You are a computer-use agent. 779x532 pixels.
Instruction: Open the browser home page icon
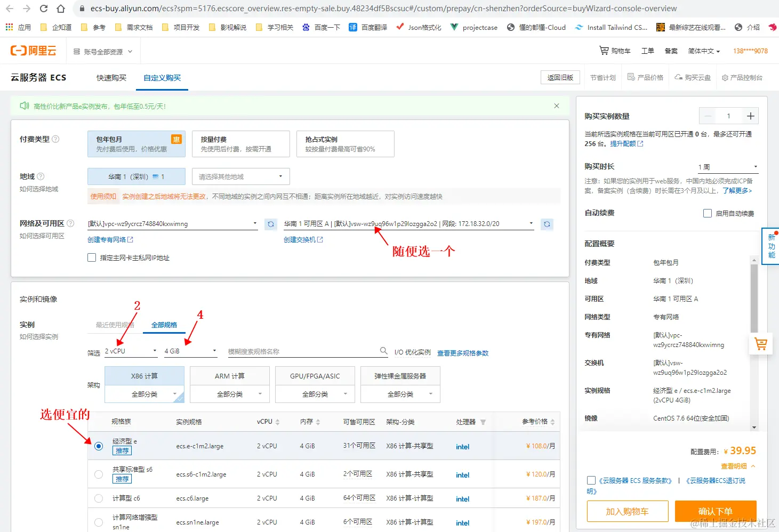61,9
